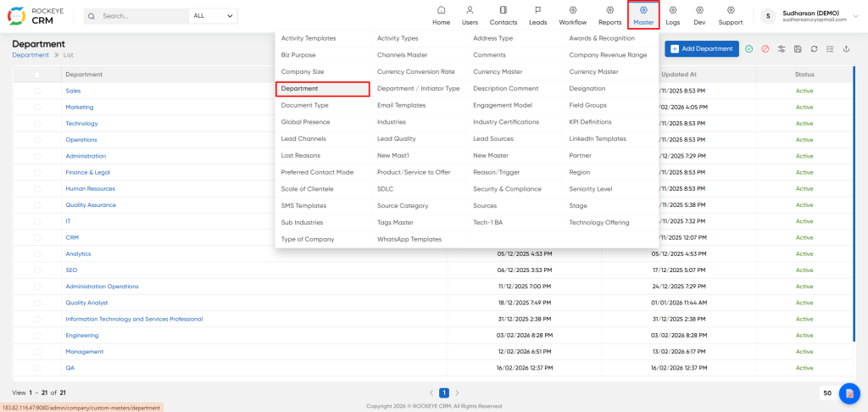Choose Security & Compliance menu entry
This screenshot has height=412, width=868.
(x=507, y=189)
